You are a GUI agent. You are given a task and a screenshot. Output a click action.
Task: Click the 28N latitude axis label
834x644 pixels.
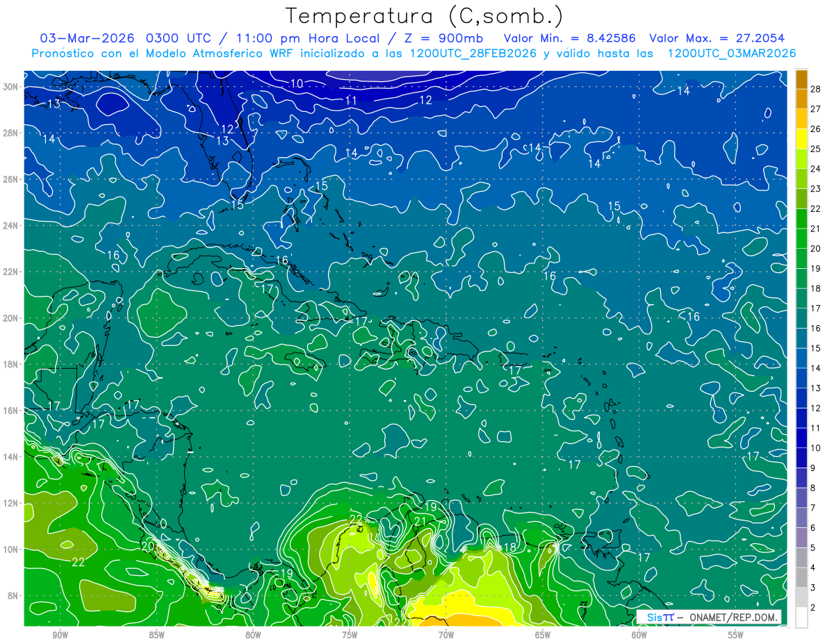coord(11,133)
